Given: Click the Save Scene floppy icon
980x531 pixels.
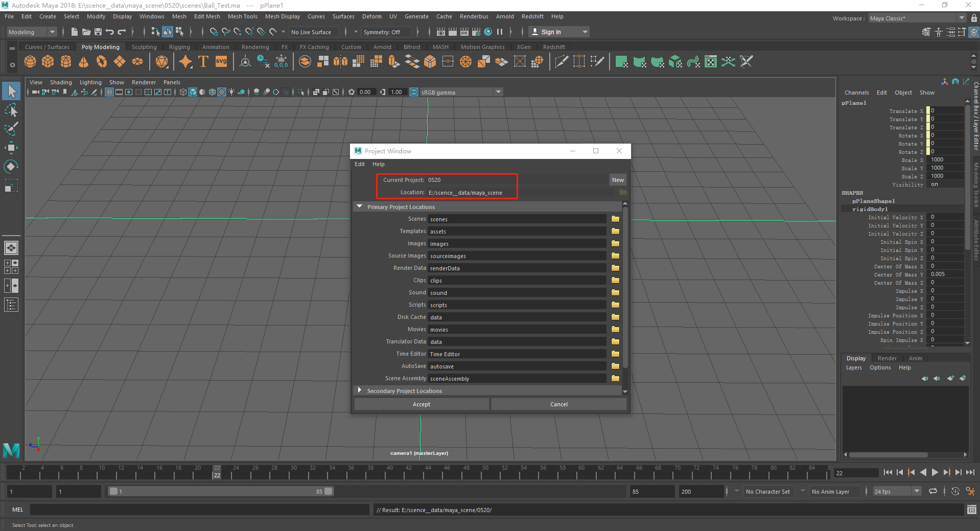Looking at the screenshot, I should point(98,32).
